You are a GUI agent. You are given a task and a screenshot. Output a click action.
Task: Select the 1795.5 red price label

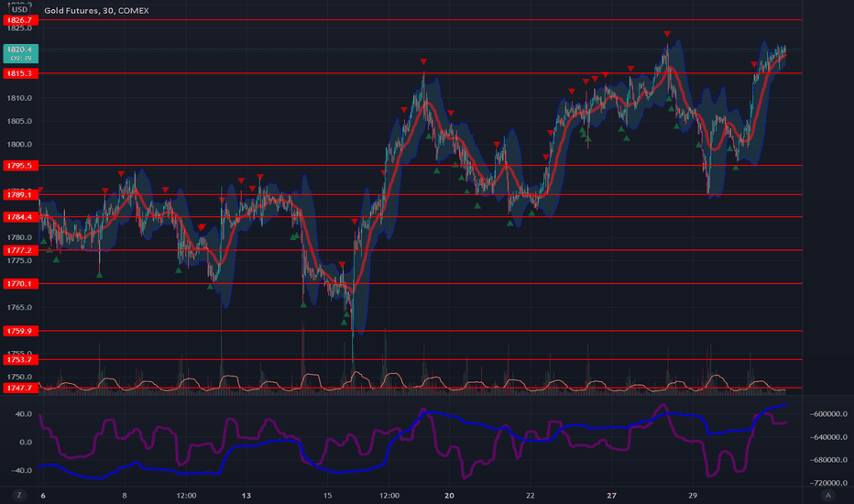point(21,166)
